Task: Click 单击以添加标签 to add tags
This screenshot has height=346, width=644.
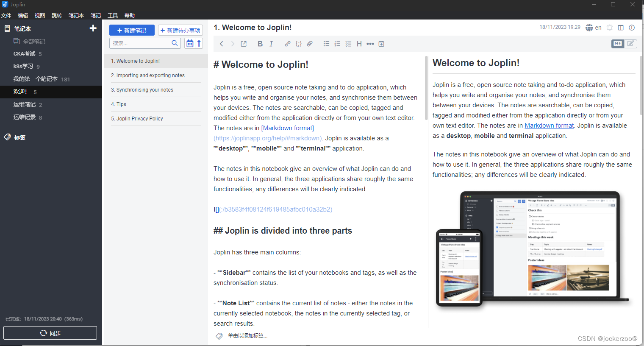Action: pyautogui.click(x=248, y=336)
